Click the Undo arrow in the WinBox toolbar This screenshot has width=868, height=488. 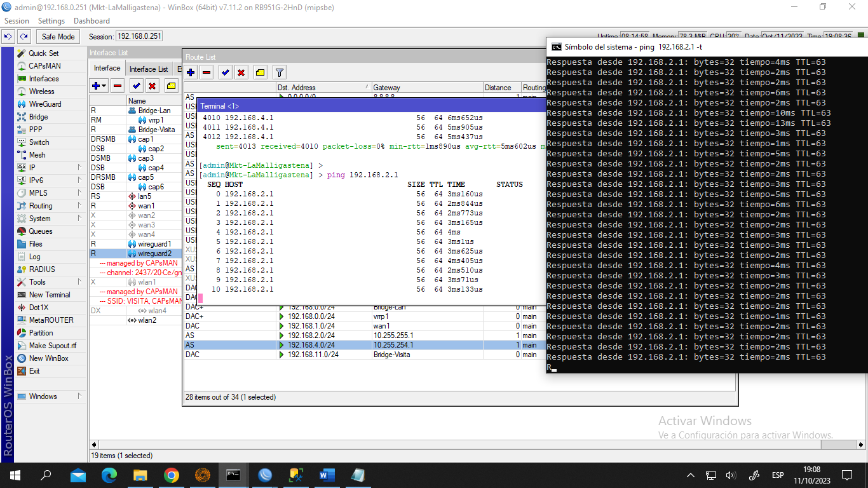pyautogui.click(x=8, y=37)
